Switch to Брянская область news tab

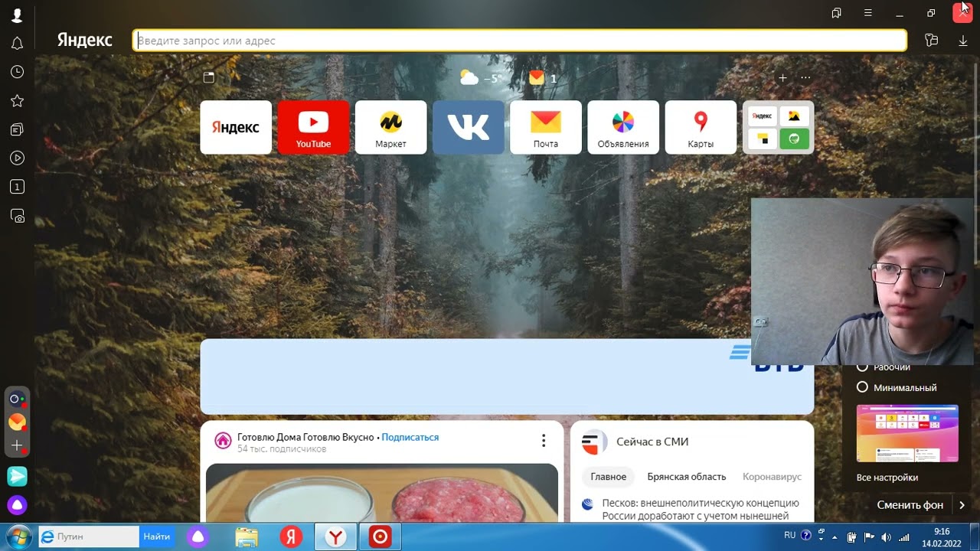click(x=687, y=477)
